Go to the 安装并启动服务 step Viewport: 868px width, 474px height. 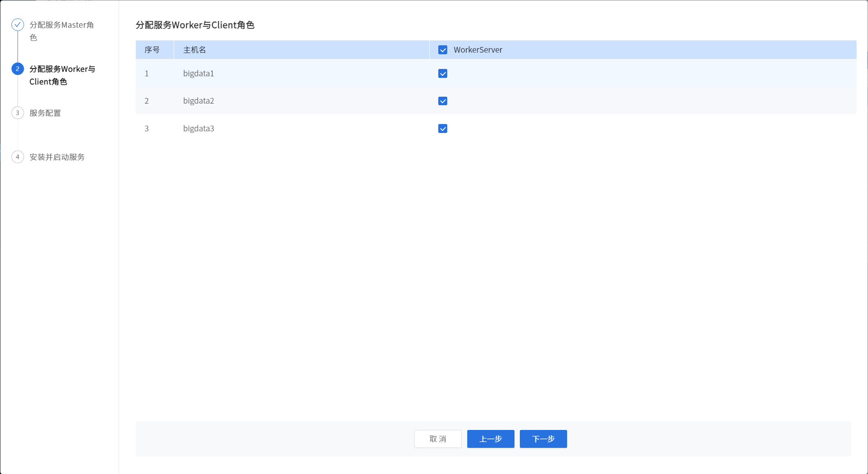tap(57, 157)
